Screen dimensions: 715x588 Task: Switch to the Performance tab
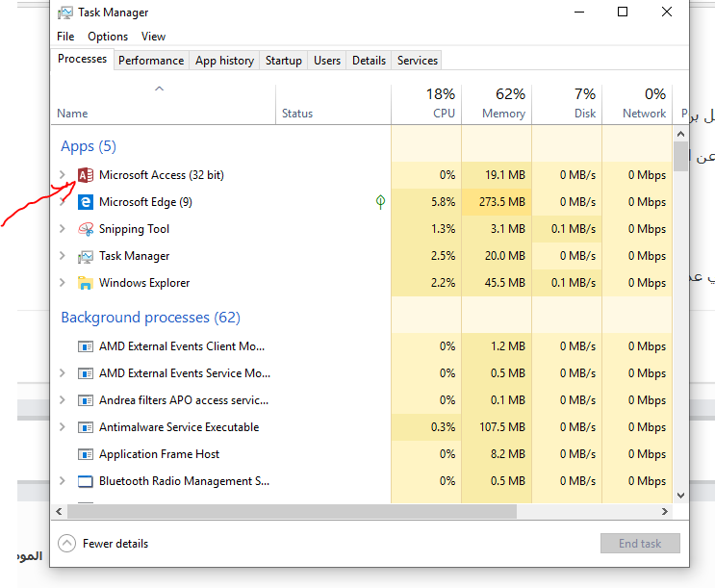(151, 61)
